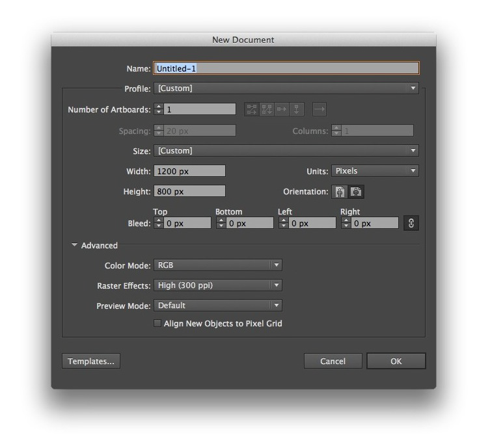
Task: Click the OK button
Action: pos(396,362)
